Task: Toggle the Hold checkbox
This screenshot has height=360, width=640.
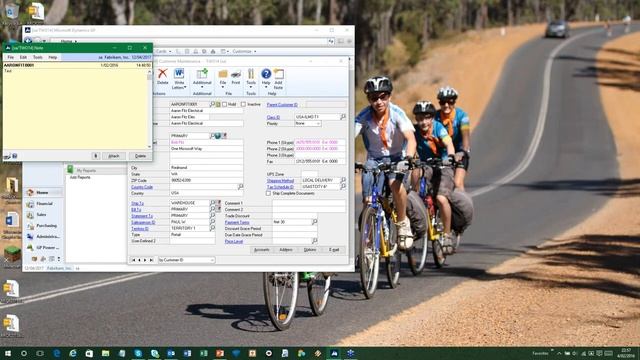Action: (x=224, y=104)
